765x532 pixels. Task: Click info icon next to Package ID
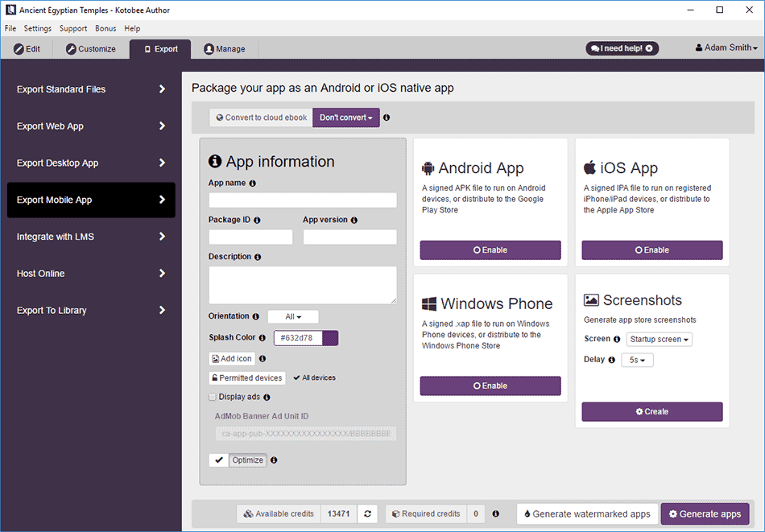click(257, 220)
